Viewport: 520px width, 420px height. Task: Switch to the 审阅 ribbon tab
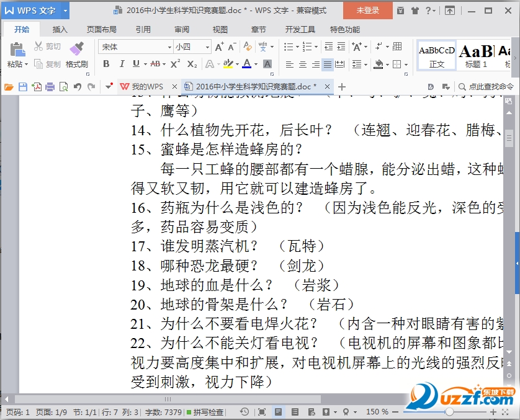pos(182,30)
